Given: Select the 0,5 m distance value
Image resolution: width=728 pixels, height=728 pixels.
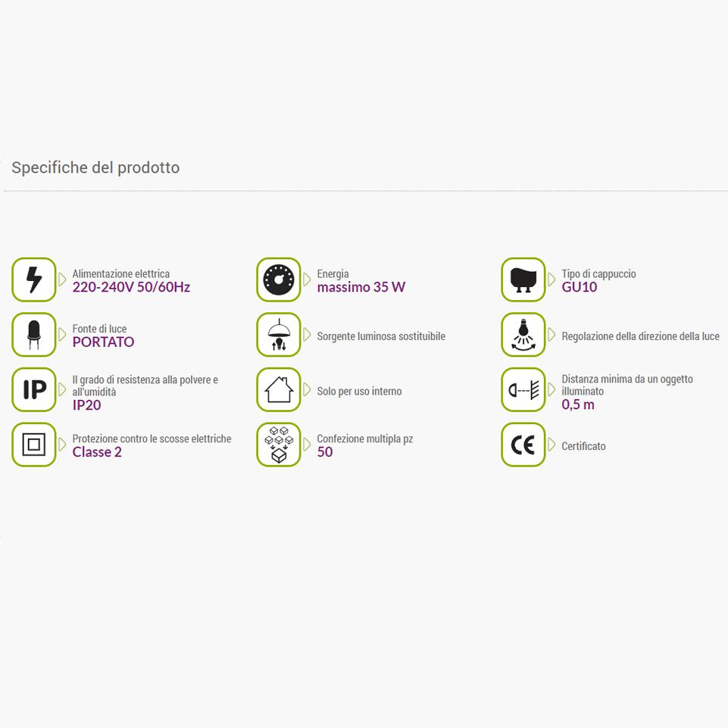Looking at the screenshot, I should point(578,405).
